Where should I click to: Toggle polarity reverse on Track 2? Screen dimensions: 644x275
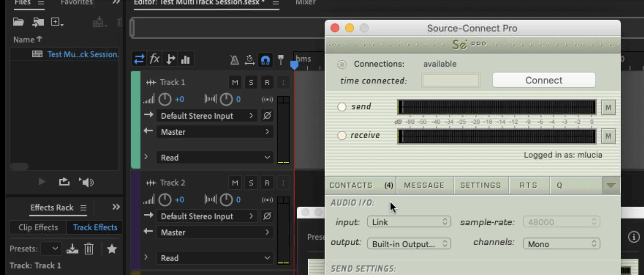[267, 216]
